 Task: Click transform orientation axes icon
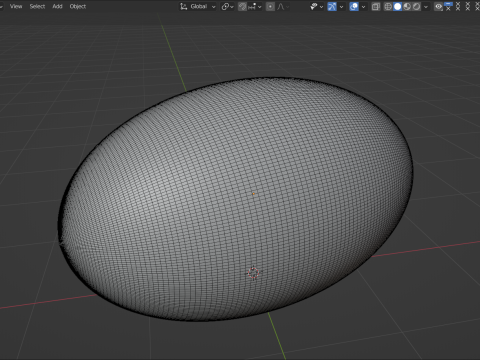coord(183,6)
